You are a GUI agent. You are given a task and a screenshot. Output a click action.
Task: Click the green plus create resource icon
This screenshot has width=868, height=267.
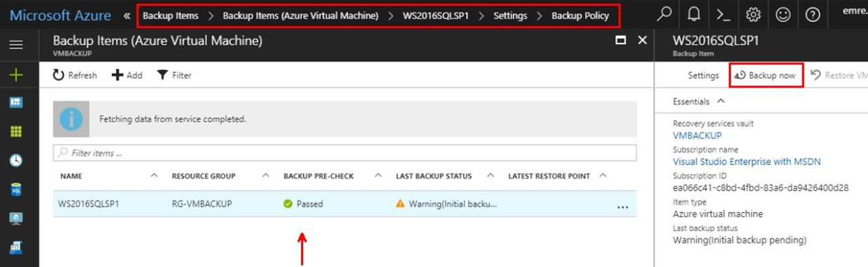click(x=16, y=75)
